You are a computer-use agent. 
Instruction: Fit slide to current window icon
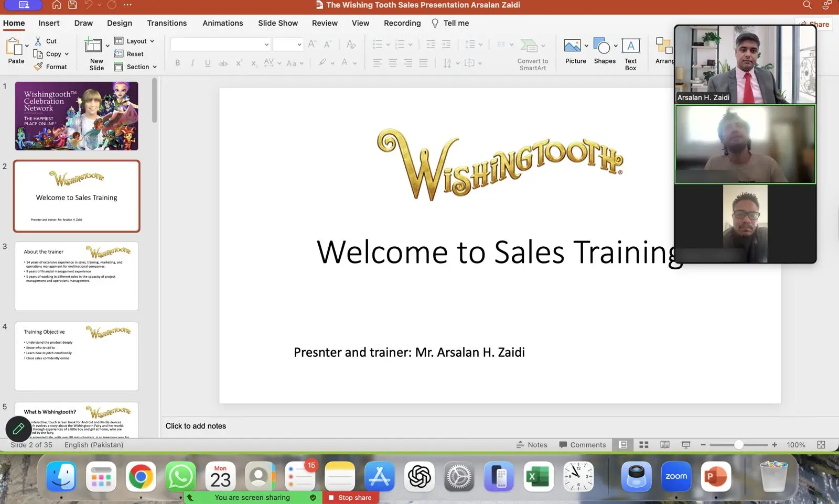point(821,445)
